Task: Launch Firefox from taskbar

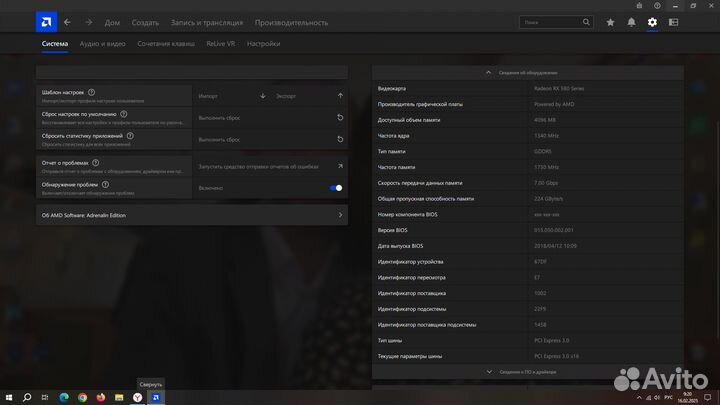Action: (101, 398)
